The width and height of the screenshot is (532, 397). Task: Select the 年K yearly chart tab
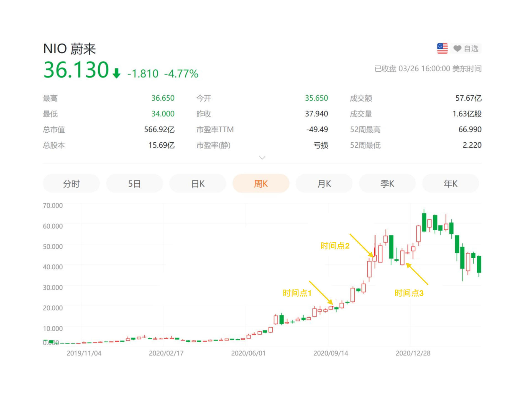pos(450,183)
